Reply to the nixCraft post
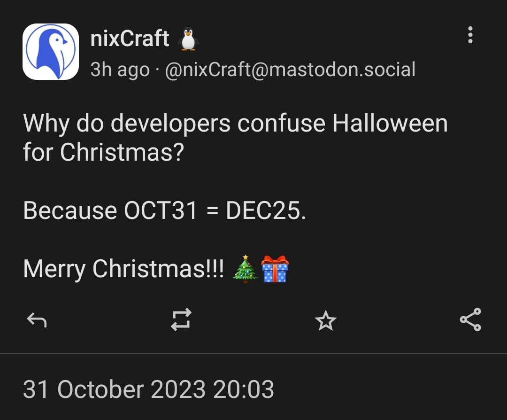Screen dimensions: 507x420 coord(37,321)
